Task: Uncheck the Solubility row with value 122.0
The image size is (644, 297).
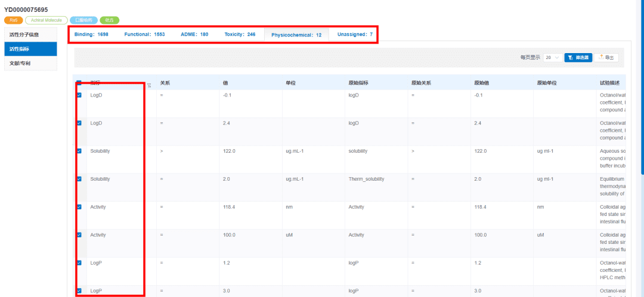Action: 79,151
